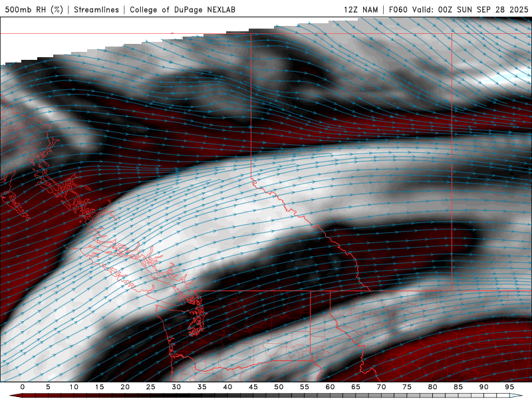Click the 75 value on the color scale
The image size is (532, 399).
click(x=407, y=387)
